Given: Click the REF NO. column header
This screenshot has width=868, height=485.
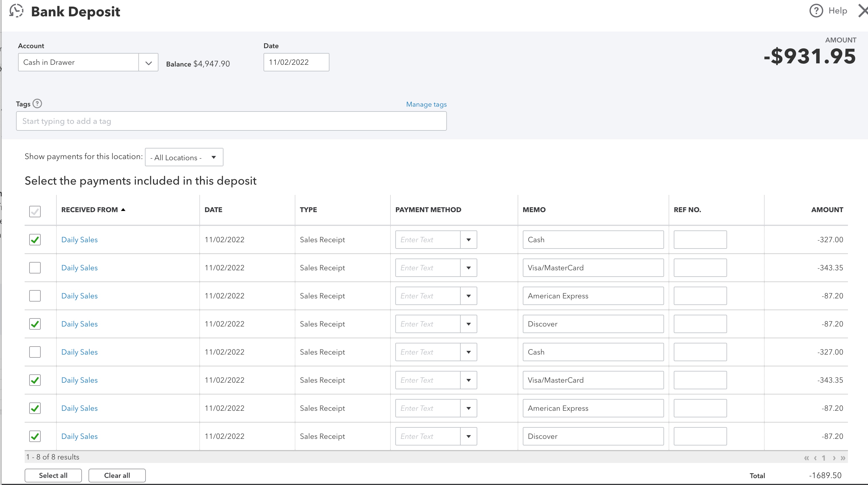Looking at the screenshot, I should [x=687, y=210].
